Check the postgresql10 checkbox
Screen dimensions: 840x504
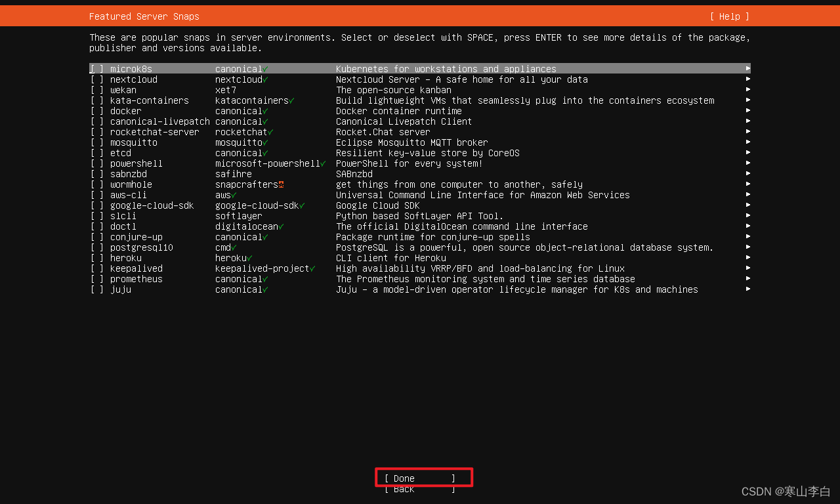point(97,247)
